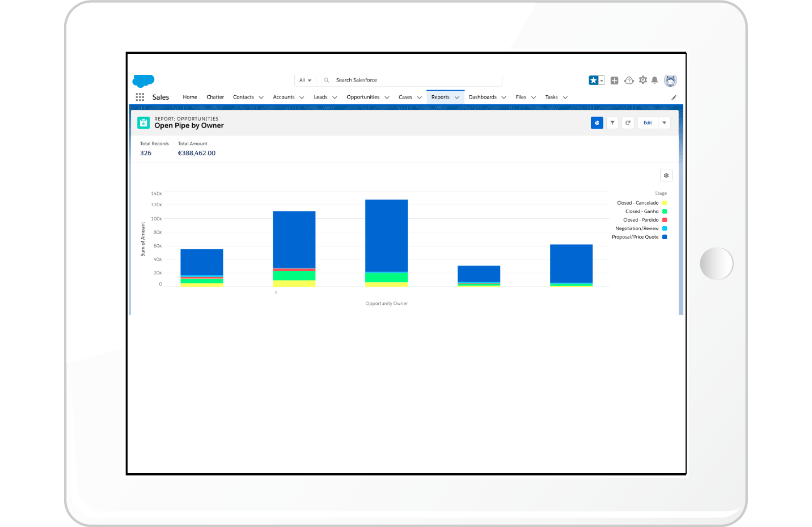Open chart properties gear above the legend
The width and height of the screenshot is (812, 527).
click(666, 176)
